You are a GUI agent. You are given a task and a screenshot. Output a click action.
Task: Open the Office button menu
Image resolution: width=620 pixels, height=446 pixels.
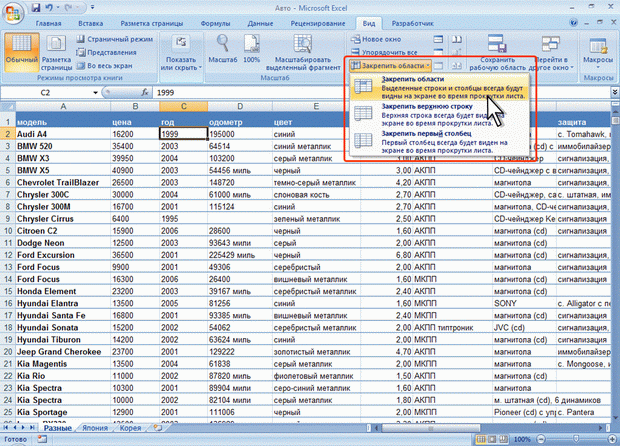[x=13, y=11]
